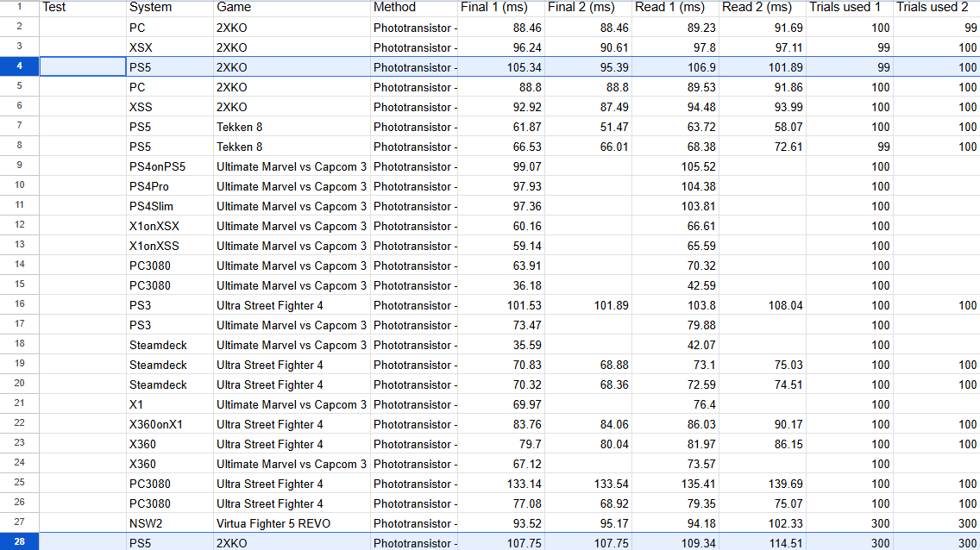Select the "Read 1 (ms)" header cell
This screenshot has height=550, width=980.
point(675,8)
